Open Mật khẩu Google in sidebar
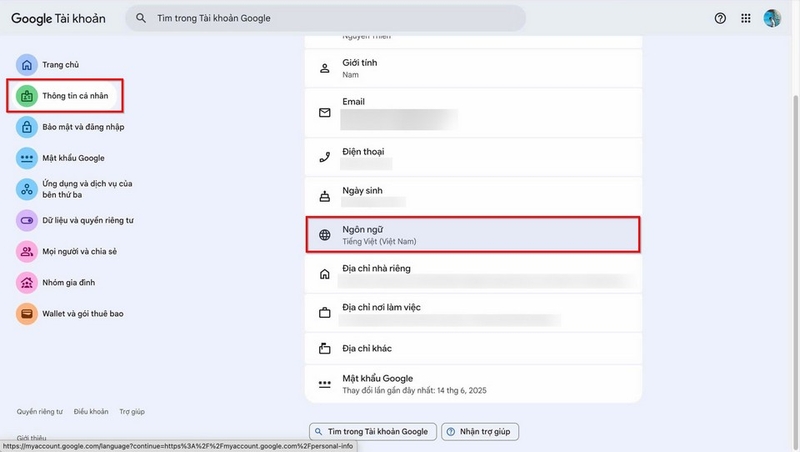 pyautogui.click(x=73, y=158)
